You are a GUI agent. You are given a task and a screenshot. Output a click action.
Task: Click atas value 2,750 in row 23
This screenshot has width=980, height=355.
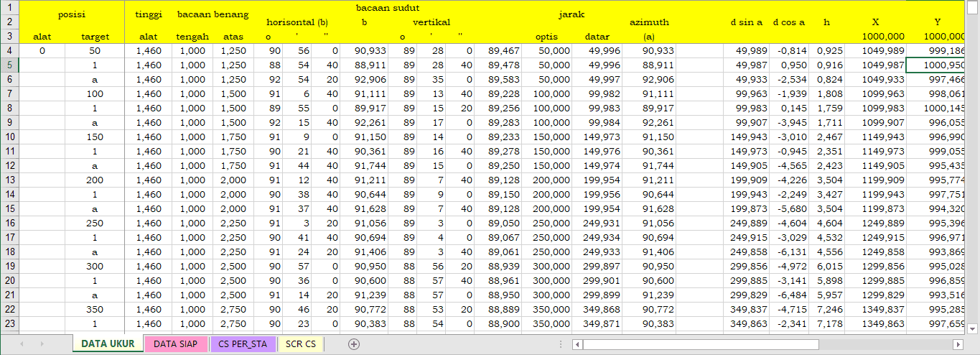click(234, 323)
